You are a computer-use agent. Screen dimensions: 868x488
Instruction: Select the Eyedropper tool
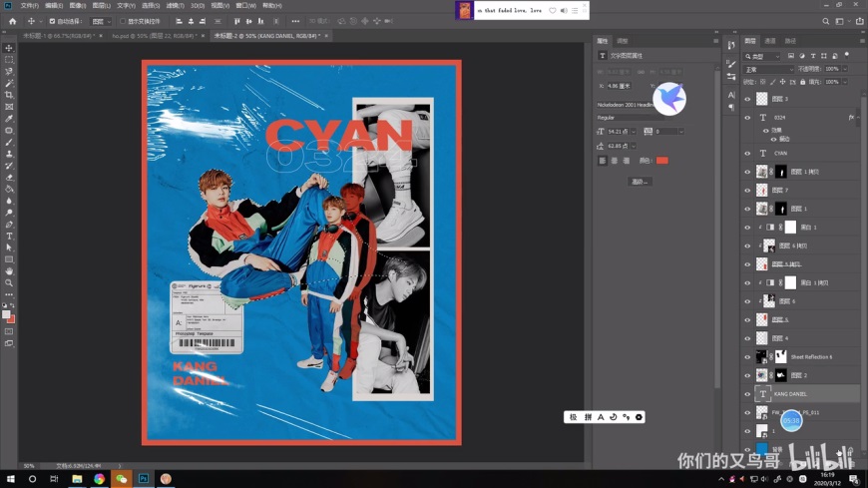(x=9, y=119)
